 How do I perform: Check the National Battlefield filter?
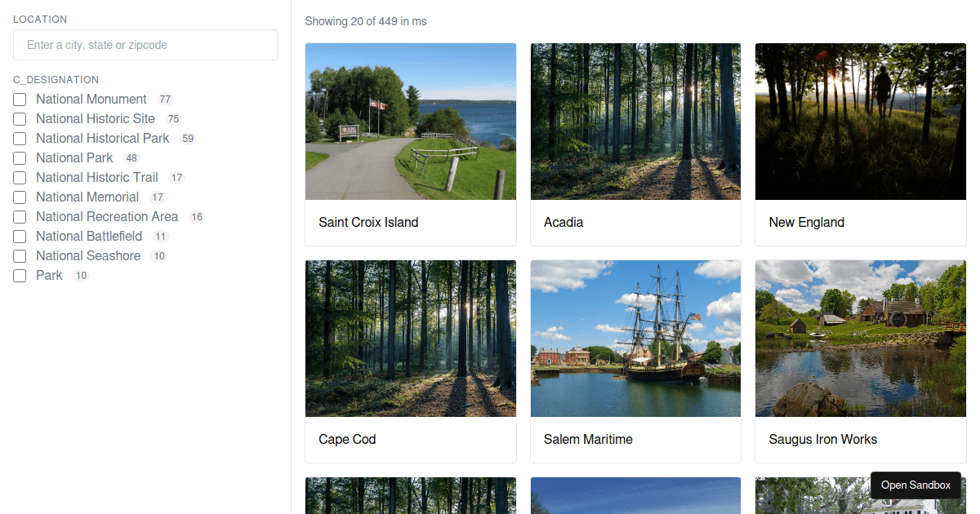click(19, 236)
